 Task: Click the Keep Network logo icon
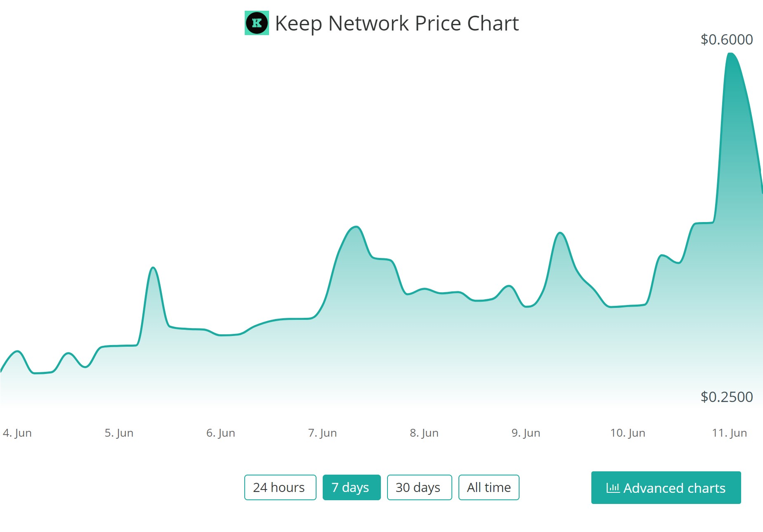257,23
